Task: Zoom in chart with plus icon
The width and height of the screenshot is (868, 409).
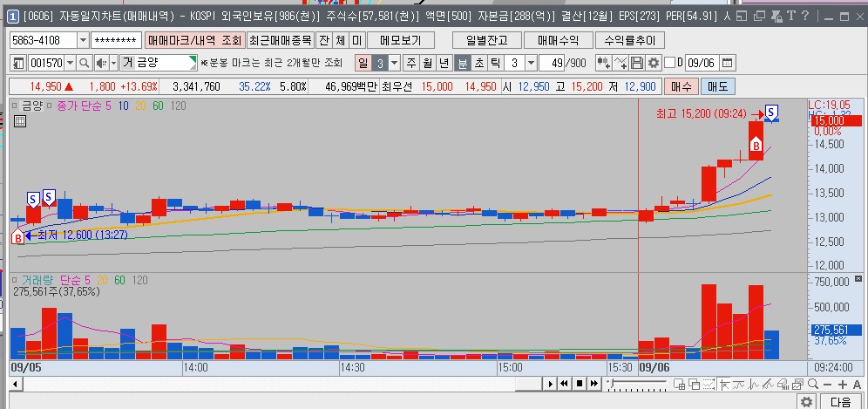Action: (843, 384)
